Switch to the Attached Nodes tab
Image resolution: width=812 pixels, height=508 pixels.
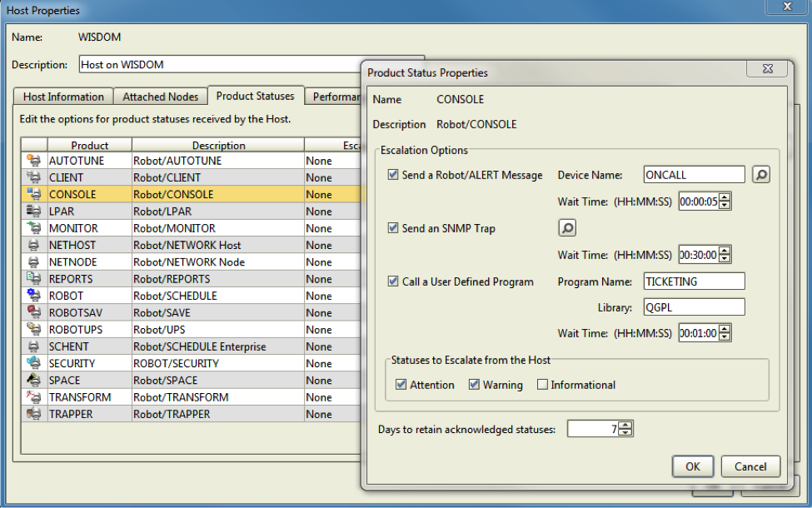click(x=160, y=97)
